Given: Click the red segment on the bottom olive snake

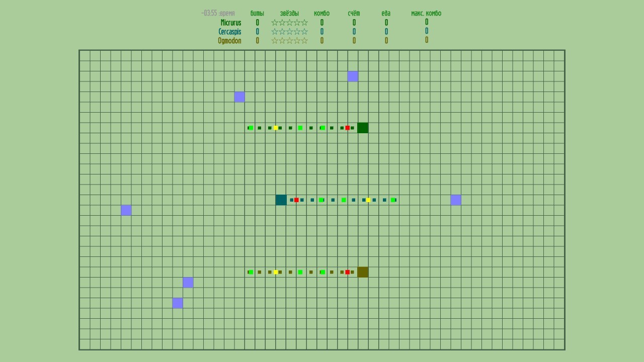Looking at the screenshot, I should pos(347,272).
